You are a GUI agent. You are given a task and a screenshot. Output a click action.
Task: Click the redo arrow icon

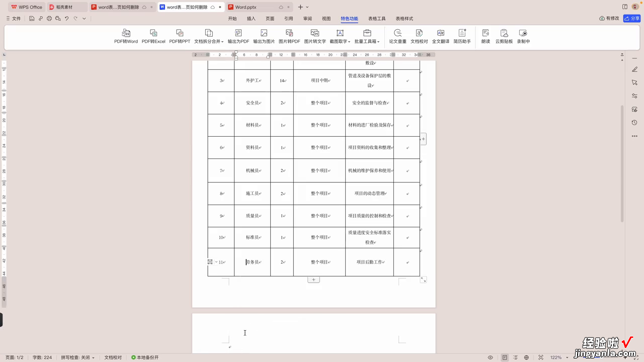75,19
